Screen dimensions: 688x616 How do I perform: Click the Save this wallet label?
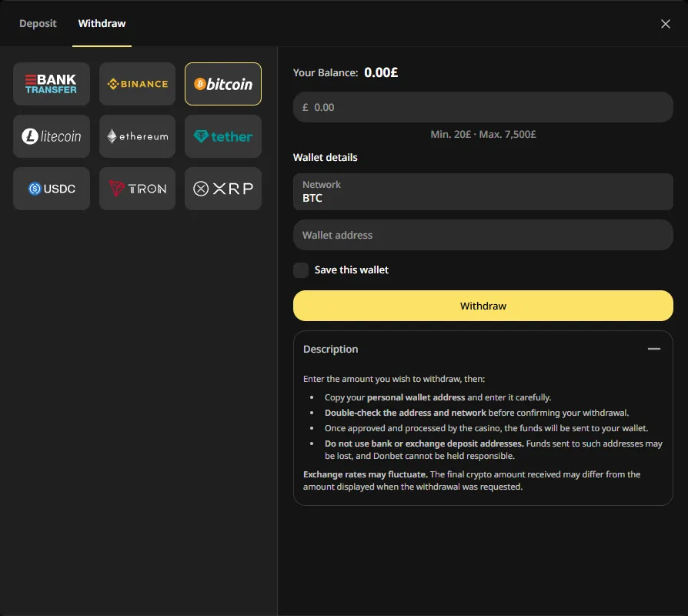tap(352, 270)
